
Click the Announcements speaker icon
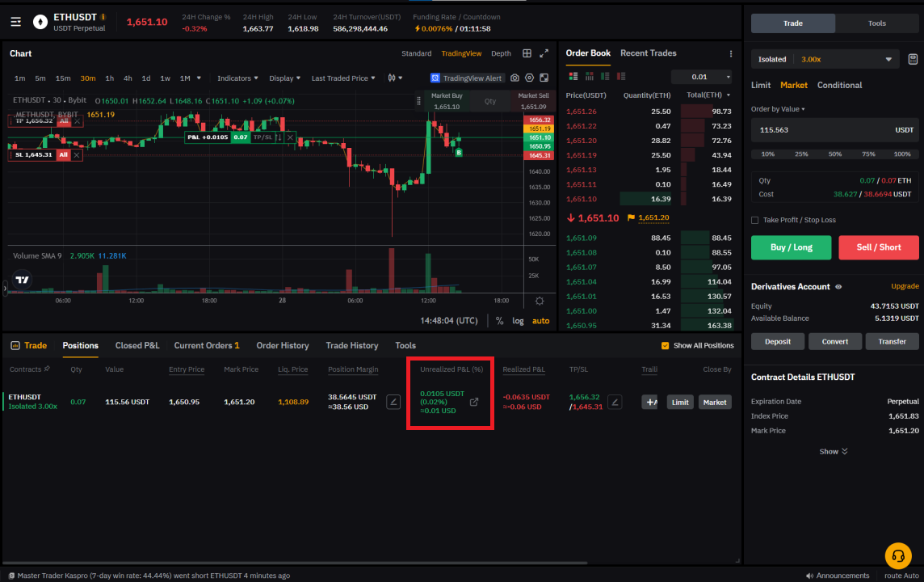[809, 576]
